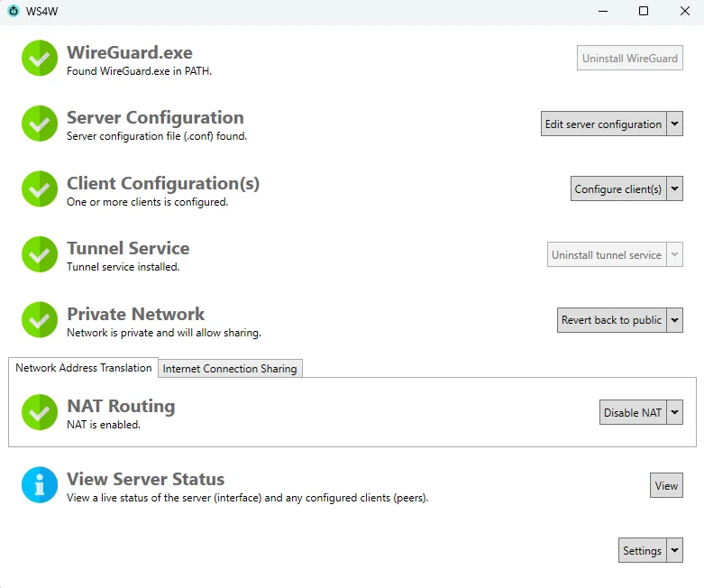Click the Uninstall tunnel service button
The width and height of the screenshot is (704, 588).
[607, 254]
